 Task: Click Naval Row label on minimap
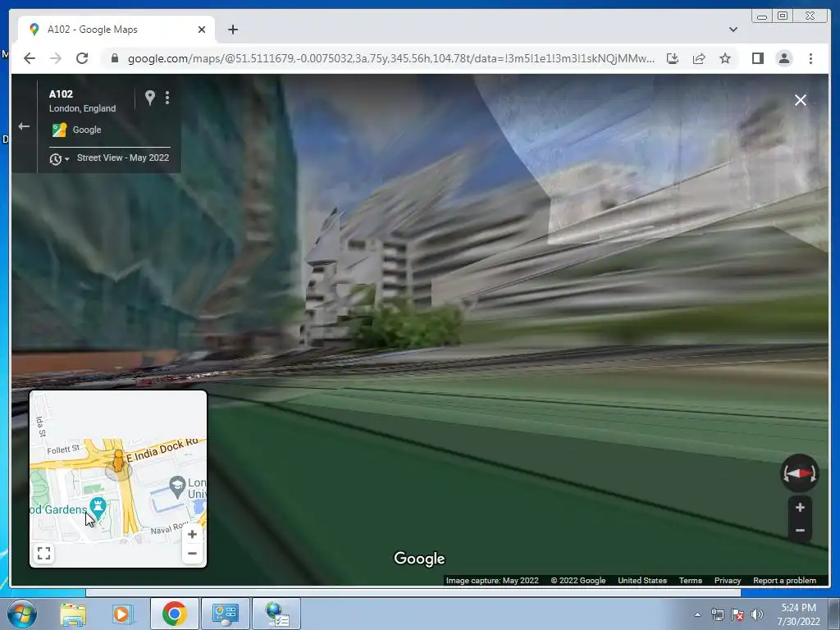169,529
